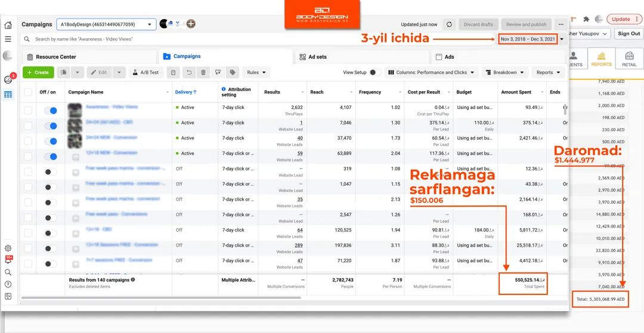Open the account overview gauge icon

pyautogui.click(x=8, y=79)
